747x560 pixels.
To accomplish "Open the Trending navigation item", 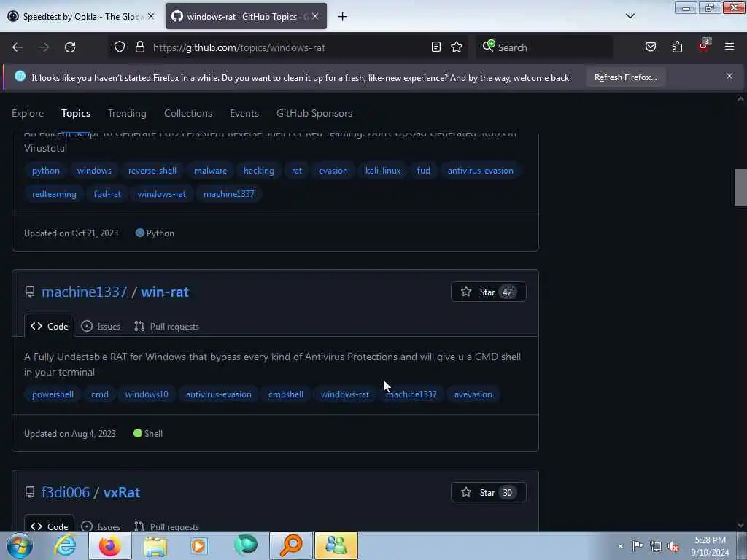I will coord(127,113).
